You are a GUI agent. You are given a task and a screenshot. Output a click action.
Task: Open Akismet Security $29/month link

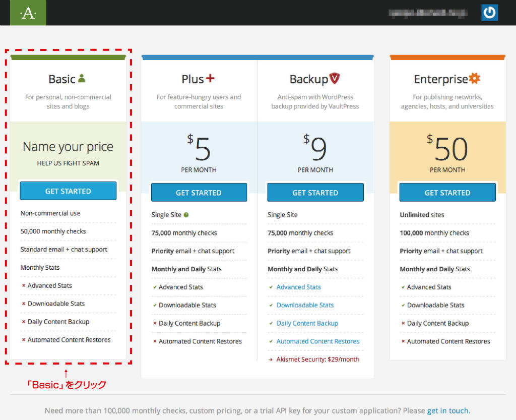coord(317,359)
